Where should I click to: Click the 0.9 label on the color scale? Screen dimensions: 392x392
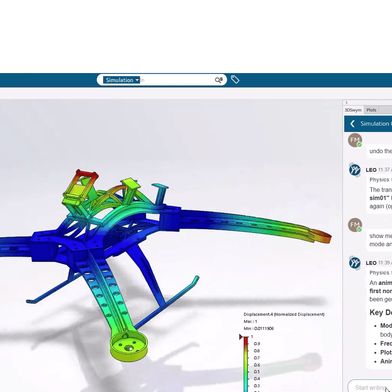(x=257, y=344)
